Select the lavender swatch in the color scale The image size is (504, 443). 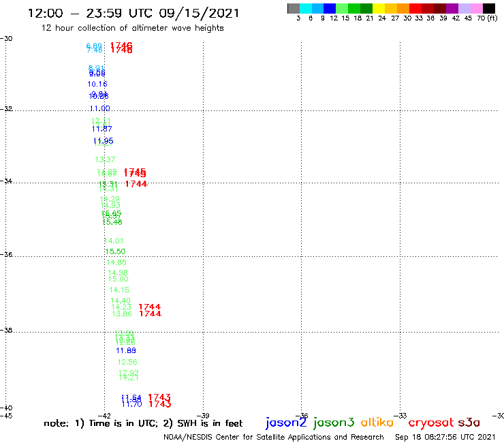tap(464, 8)
